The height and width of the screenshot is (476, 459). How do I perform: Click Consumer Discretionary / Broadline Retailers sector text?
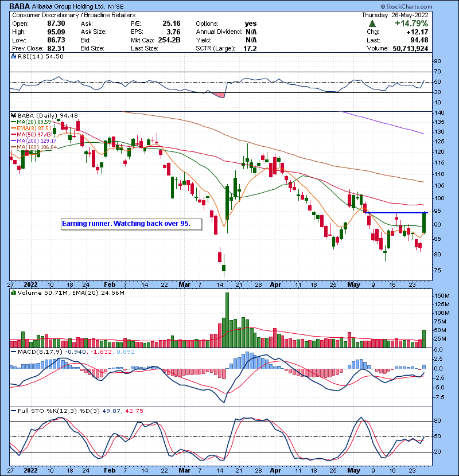[x=74, y=15]
